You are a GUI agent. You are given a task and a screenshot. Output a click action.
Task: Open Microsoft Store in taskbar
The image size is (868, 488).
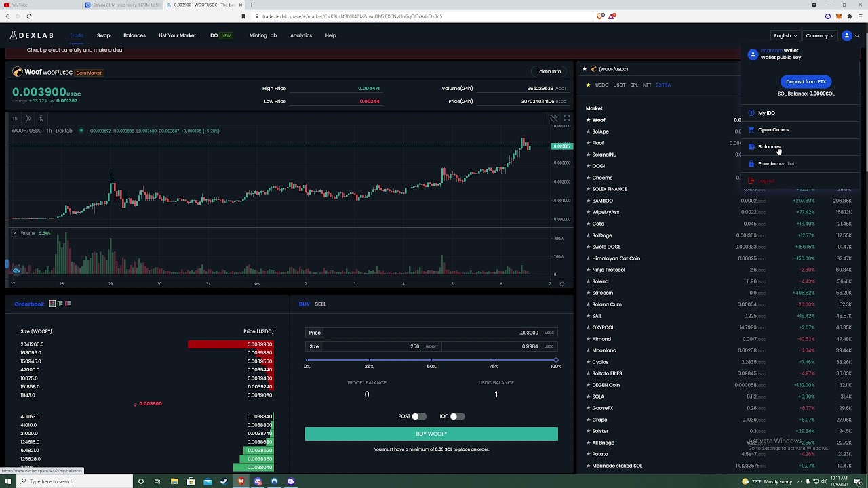pos(191,481)
